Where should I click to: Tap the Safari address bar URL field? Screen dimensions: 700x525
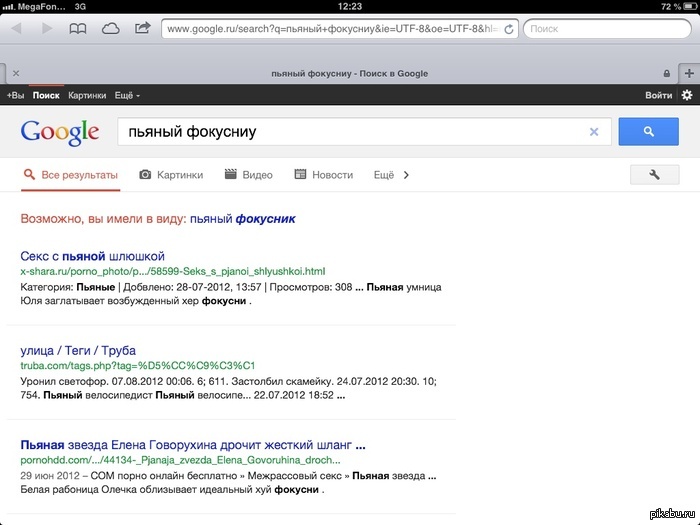(330, 29)
